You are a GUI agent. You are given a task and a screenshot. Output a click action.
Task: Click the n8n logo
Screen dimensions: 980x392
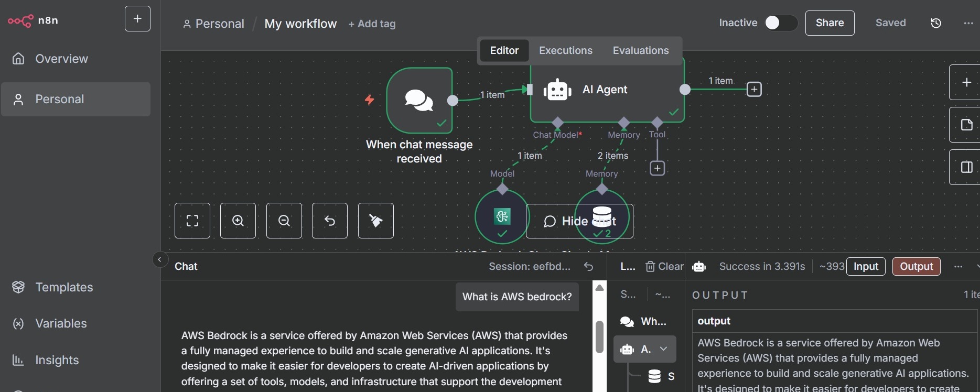(x=33, y=20)
